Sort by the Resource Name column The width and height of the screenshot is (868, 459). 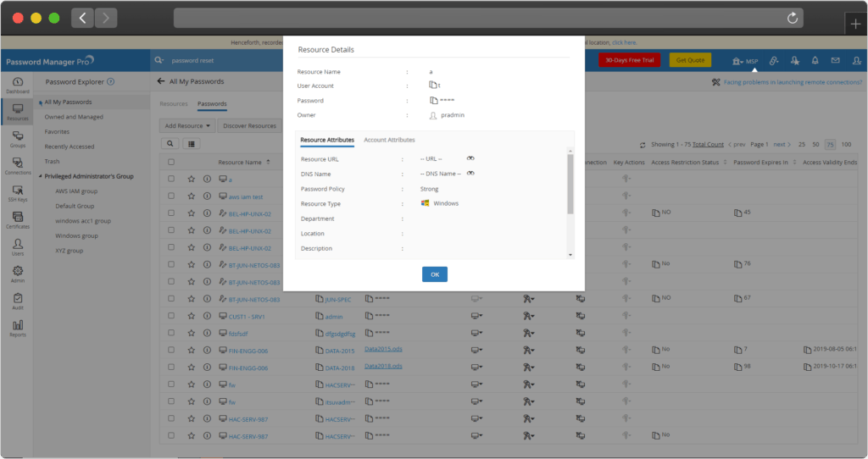coord(244,162)
